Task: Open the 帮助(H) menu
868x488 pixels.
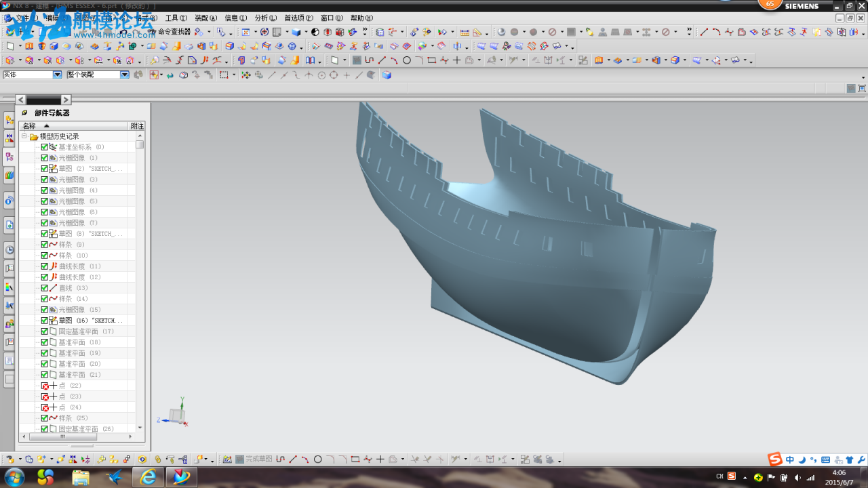Action: 361,18
